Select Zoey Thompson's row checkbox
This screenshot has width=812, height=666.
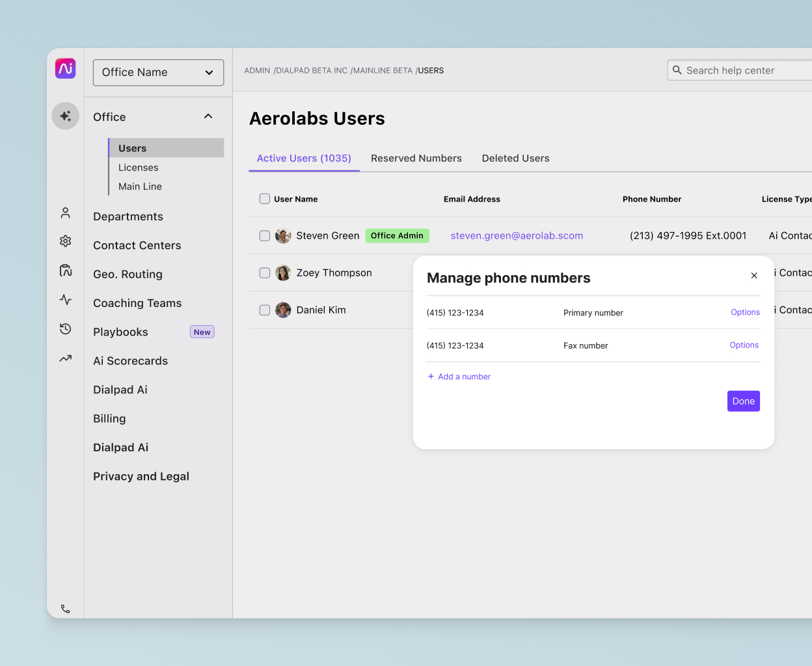264,273
